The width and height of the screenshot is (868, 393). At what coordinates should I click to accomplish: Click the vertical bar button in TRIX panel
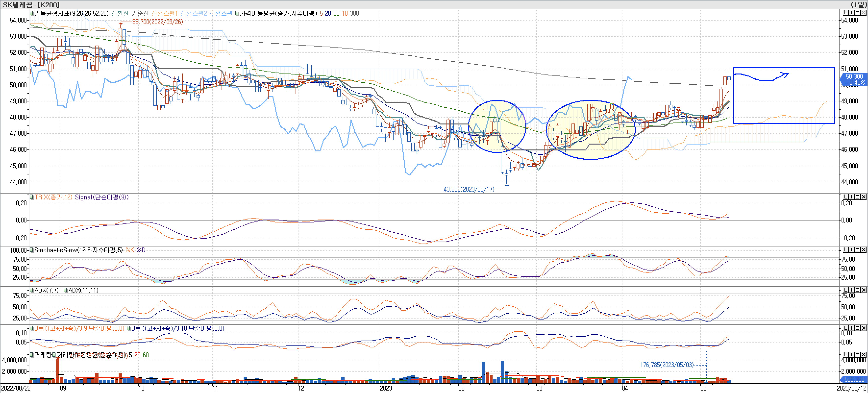pyautogui.click(x=852, y=197)
